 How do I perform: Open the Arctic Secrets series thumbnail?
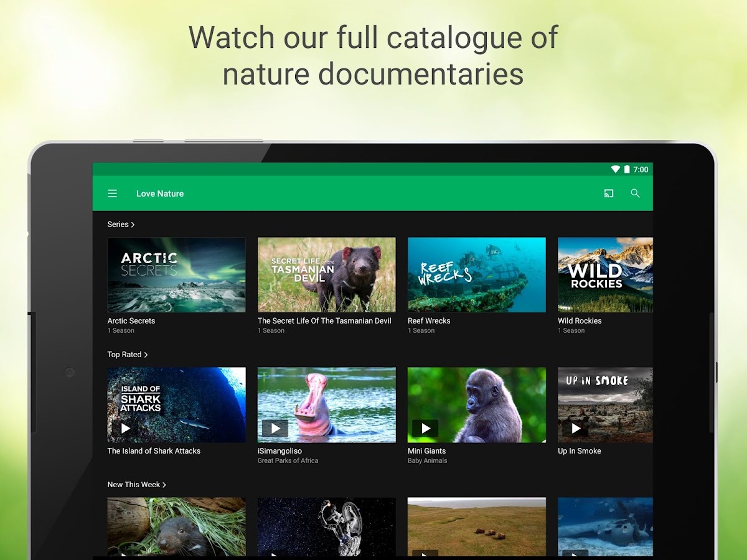click(x=176, y=274)
